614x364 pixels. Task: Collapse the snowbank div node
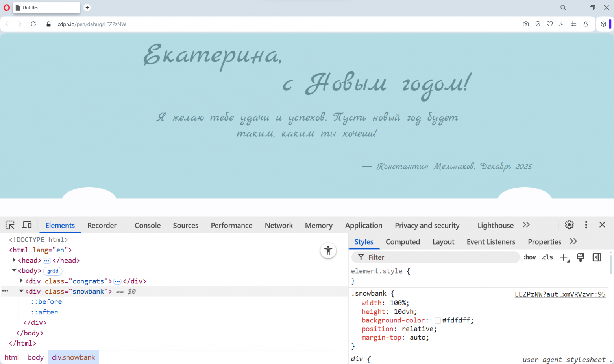tap(21, 291)
